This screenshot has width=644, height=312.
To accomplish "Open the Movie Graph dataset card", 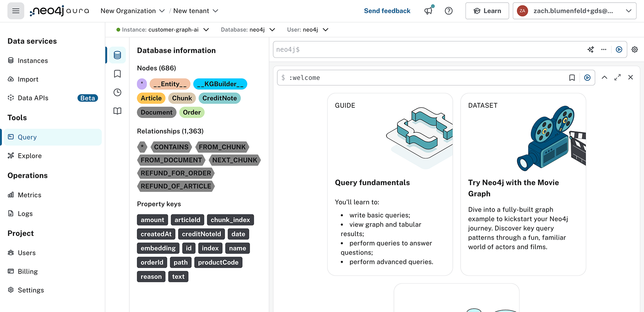I will (523, 184).
